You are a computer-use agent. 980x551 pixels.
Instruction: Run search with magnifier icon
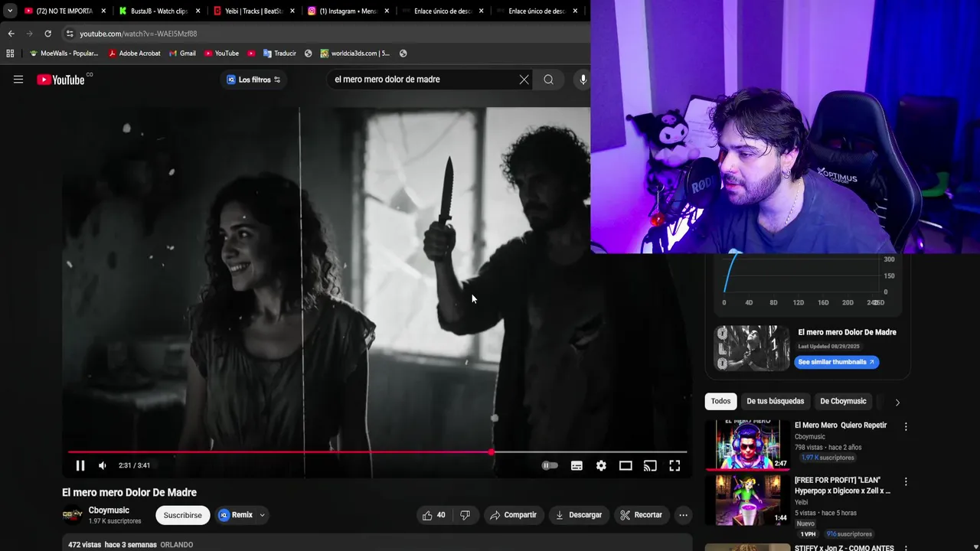coord(548,80)
